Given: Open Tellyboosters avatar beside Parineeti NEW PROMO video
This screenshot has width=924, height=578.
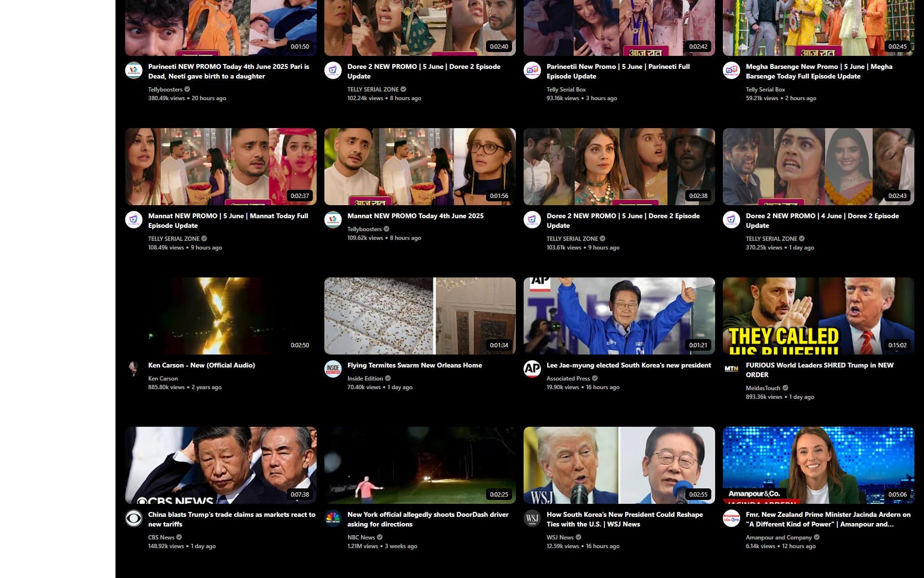Looking at the screenshot, I should [x=134, y=70].
